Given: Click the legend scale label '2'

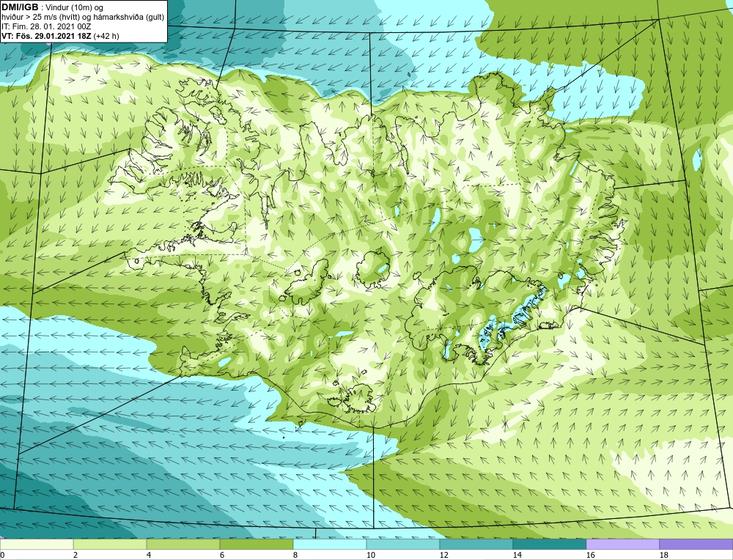Looking at the screenshot, I should [x=75, y=555].
